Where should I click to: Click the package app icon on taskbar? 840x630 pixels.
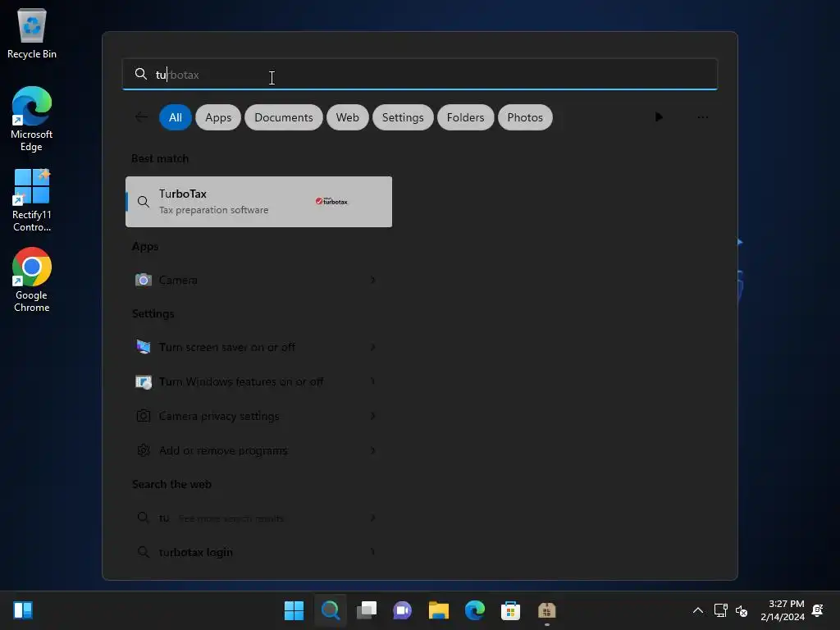point(547,610)
